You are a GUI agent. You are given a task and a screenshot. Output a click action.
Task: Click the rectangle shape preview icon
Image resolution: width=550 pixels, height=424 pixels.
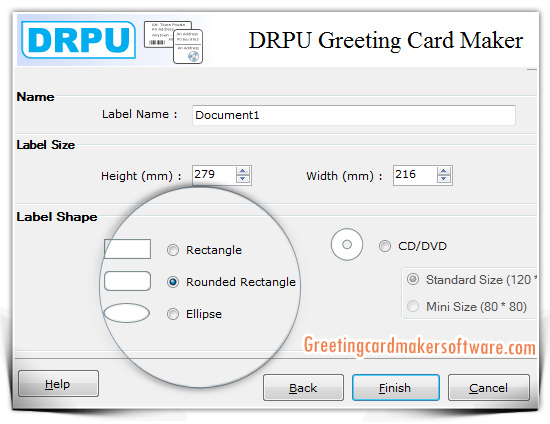click(x=127, y=249)
